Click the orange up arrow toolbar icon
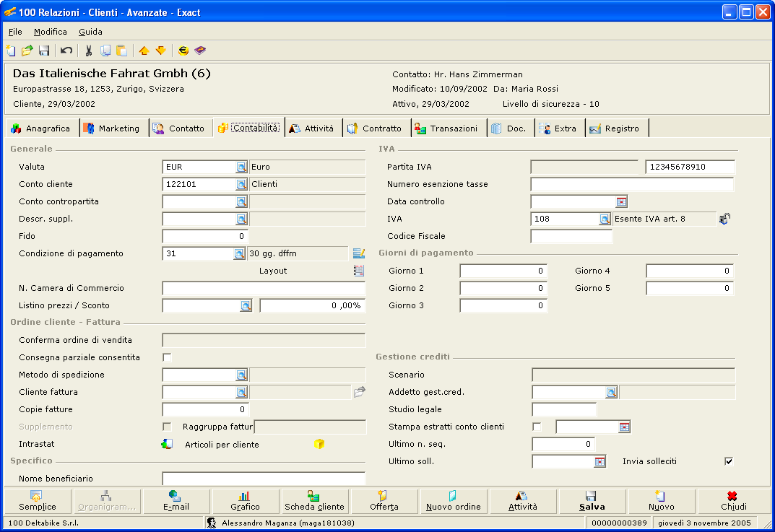The image size is (775, 532). [144, 51]
